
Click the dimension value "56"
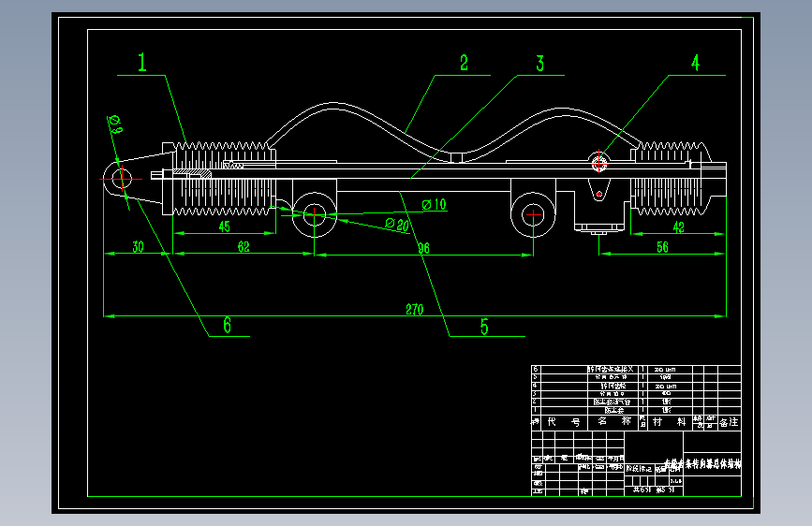662,247
